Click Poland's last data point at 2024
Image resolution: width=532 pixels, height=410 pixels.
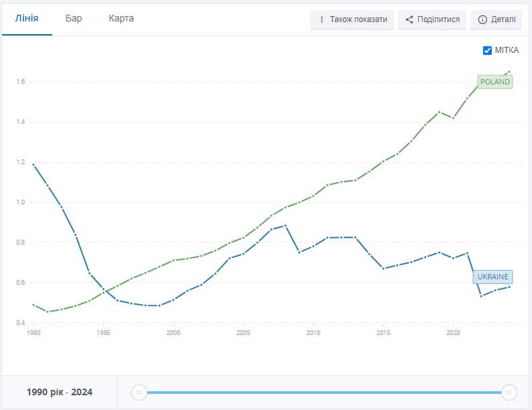pyautogui.click(x=509, y=72)
